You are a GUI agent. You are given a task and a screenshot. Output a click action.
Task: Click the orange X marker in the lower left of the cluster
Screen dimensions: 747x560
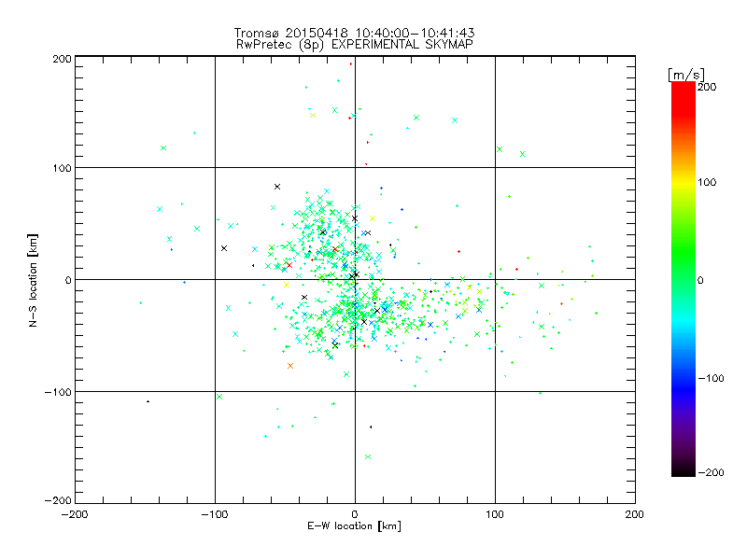(290, 366)
